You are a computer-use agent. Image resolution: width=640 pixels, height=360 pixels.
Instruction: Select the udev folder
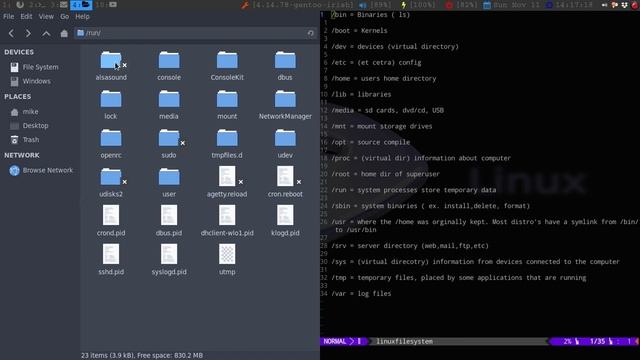coord(285,143)
